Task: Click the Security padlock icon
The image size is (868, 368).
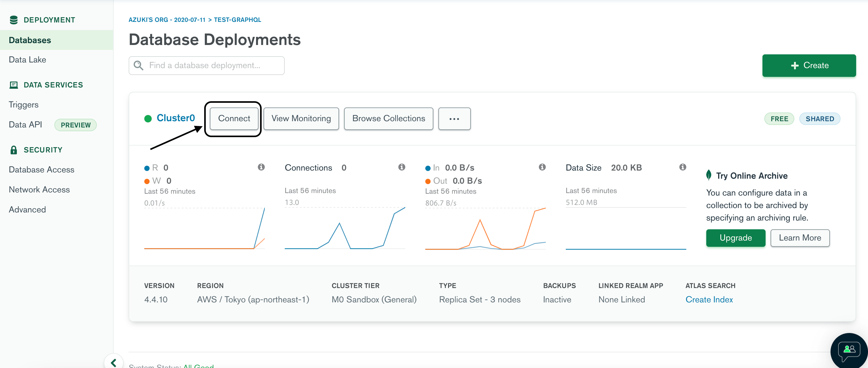Action: coord(14,150)
